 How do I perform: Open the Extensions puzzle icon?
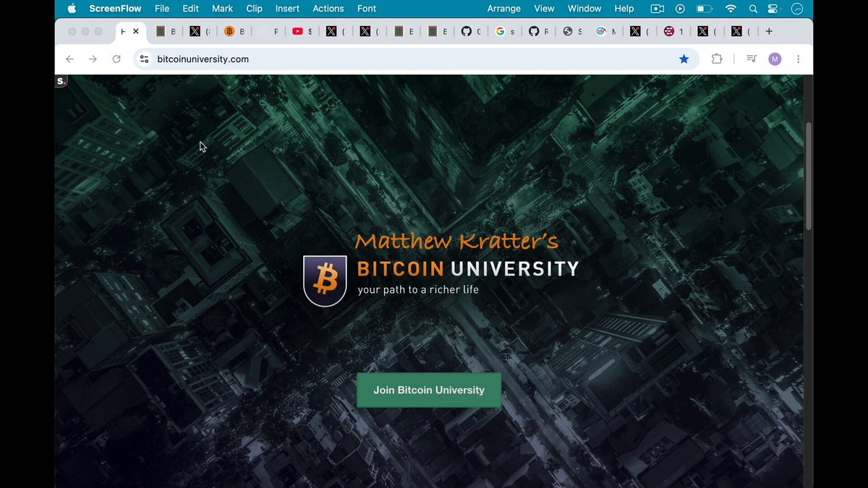pos(717,59)
